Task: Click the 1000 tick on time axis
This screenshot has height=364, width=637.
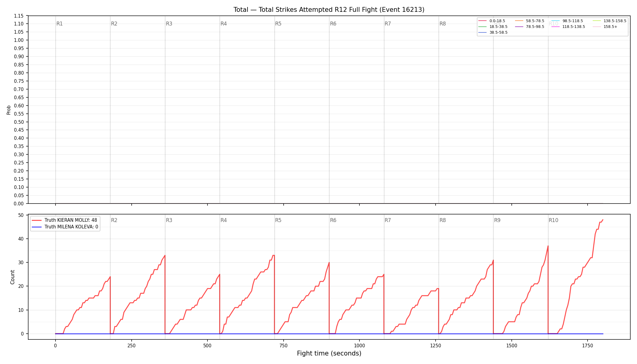Action: tap(359, 345)
